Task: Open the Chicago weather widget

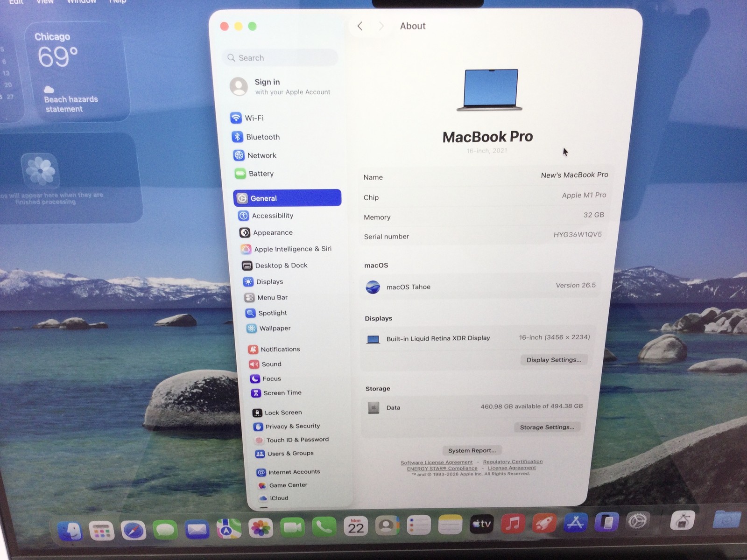Action: click(x=77, y=72)
